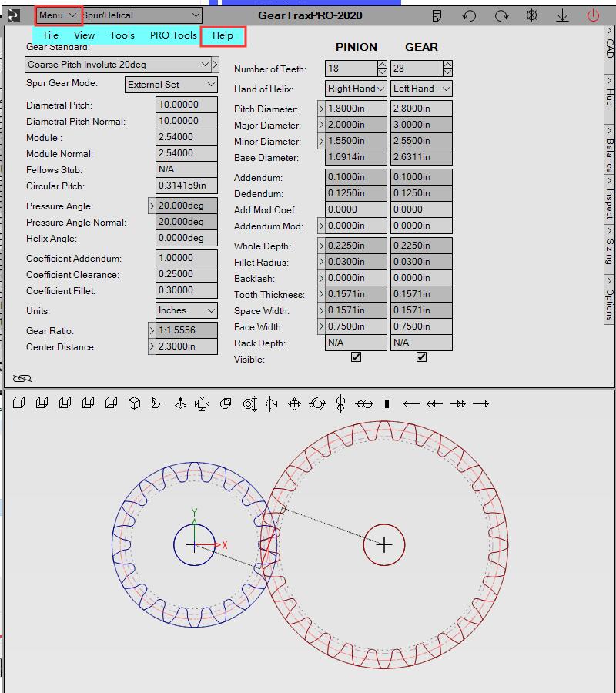Expand the arrow beside Pitch Diameter
The image size is (616, 693).
[x=321, y=109]
